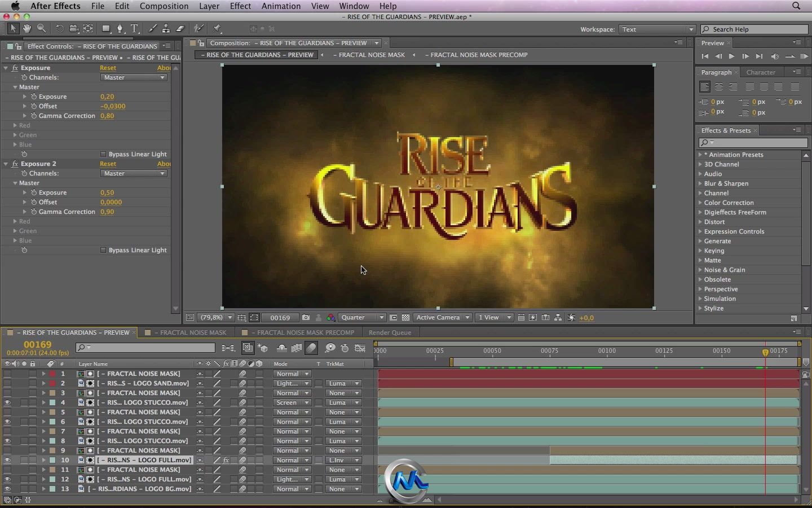
Task: Expand the Red channel group under Exposure
Action: pos(15,125)
